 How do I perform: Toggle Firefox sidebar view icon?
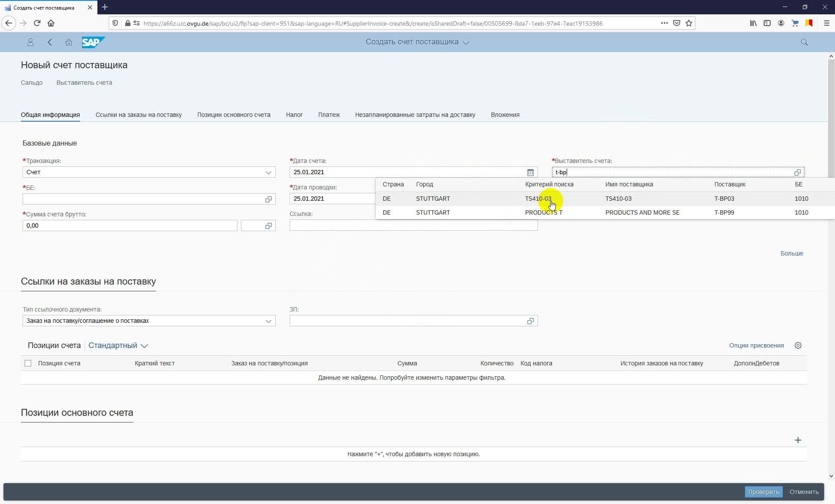tap(767, 23)
